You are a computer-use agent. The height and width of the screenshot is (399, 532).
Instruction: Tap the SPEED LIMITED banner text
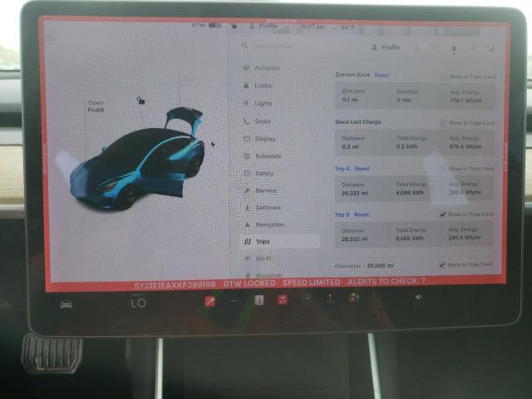pos(312,283)
